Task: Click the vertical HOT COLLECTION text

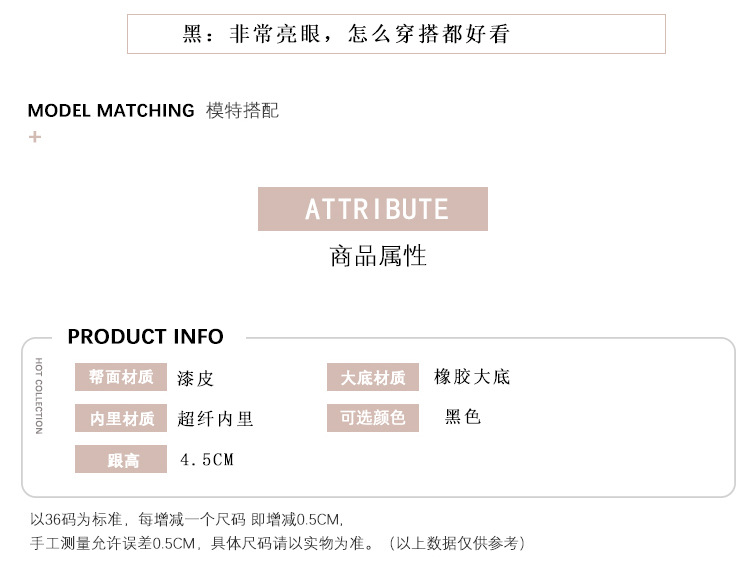Action: [x=39, y=395]
